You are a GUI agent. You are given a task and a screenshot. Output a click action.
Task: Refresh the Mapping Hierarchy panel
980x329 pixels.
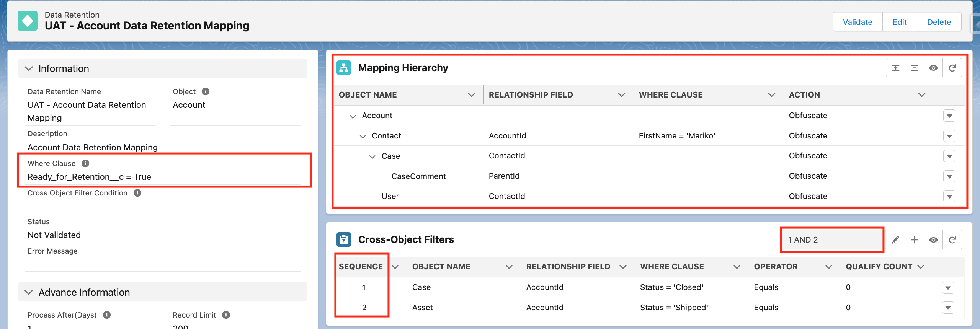coord(952,68)
